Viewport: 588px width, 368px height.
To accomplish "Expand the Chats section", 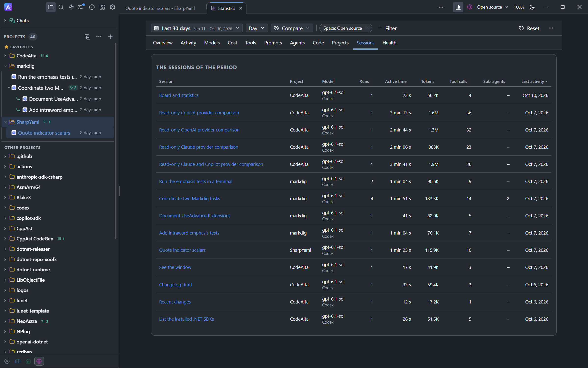I will (5, 21).
